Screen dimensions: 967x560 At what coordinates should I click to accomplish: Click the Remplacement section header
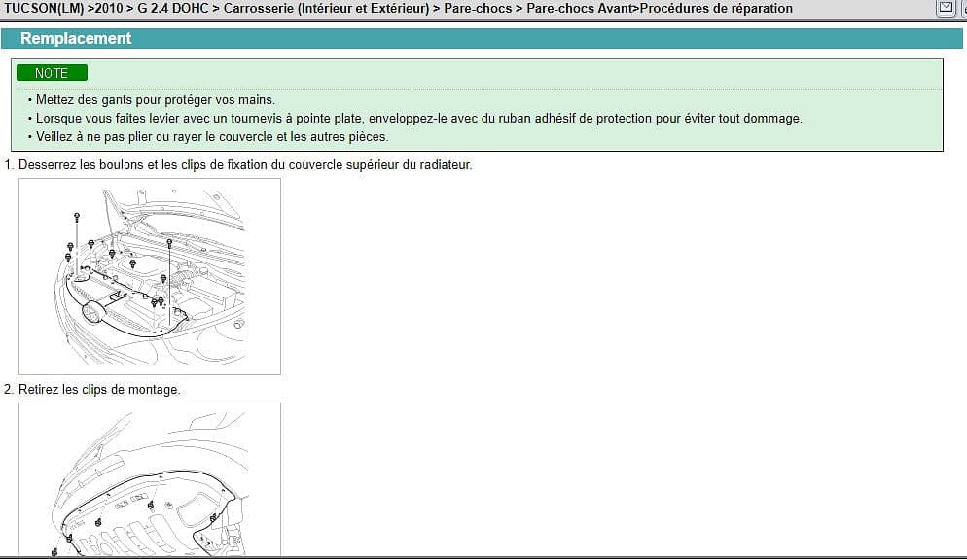click(76, 39)
